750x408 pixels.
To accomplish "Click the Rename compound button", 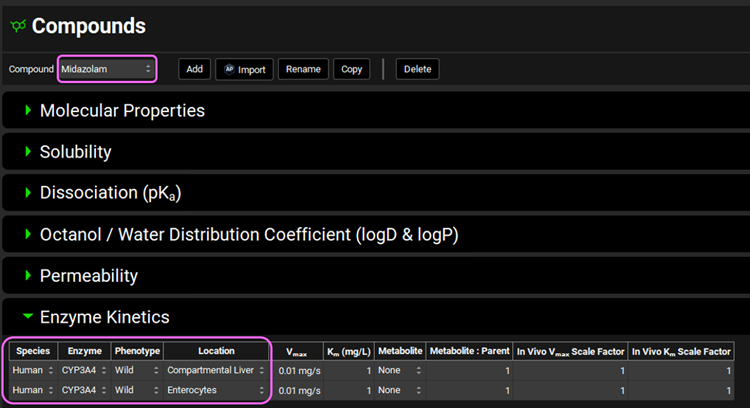I will [x=303, y=69].
